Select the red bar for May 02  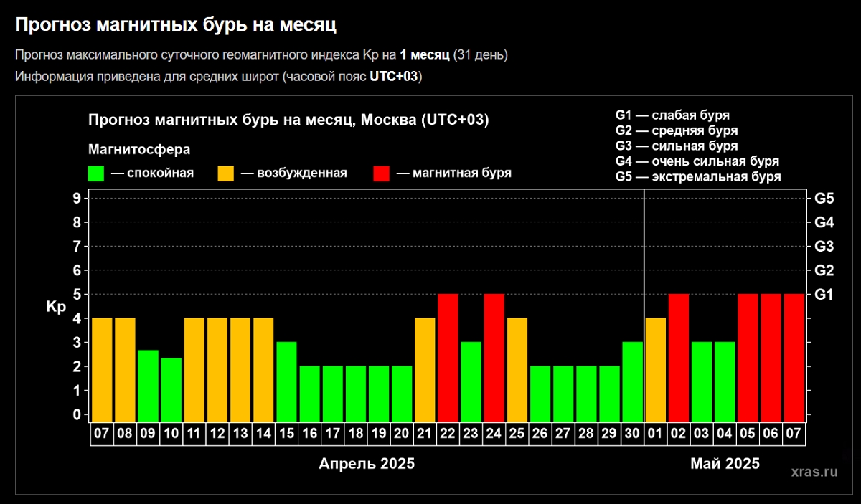679,356
